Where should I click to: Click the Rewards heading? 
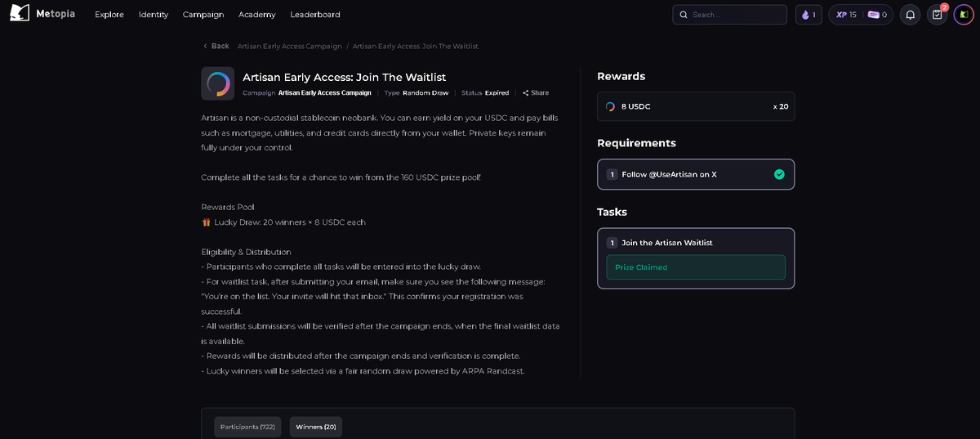coord(621,76)
